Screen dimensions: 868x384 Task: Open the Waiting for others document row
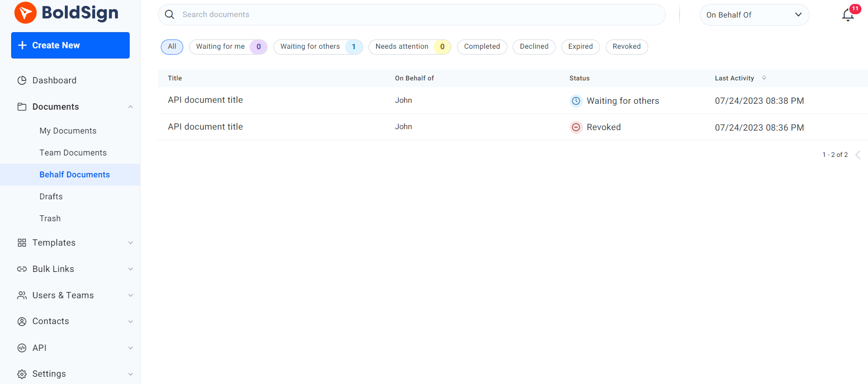pos(513,101)
